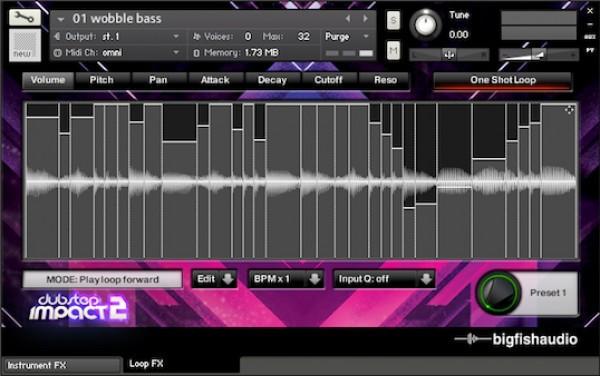Toggle the One Shot Loop button
This screenshot has height=376, width=600.
pyautogui.click(x=503, y=81)
